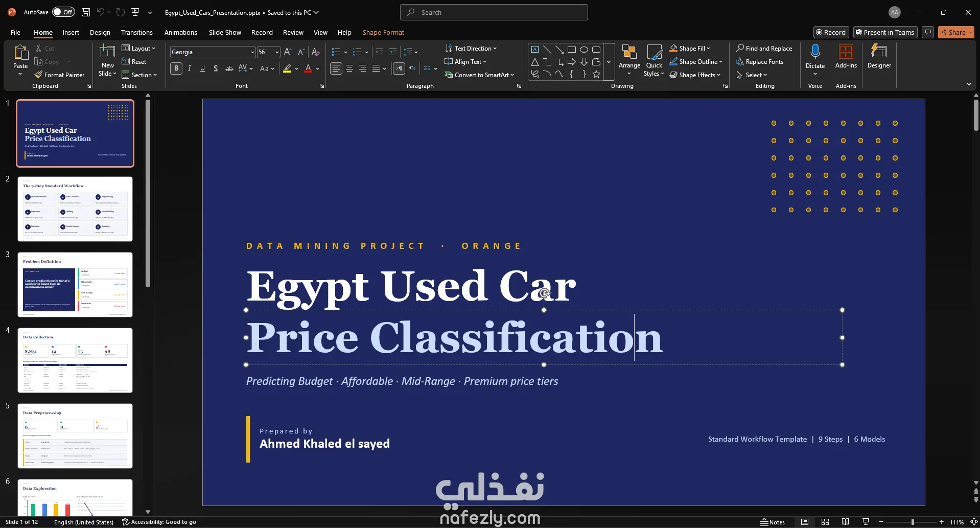Click the Save icon in title bar
Image resolution: width=980 pixels, height=528 pixels.
coord(86,12)
